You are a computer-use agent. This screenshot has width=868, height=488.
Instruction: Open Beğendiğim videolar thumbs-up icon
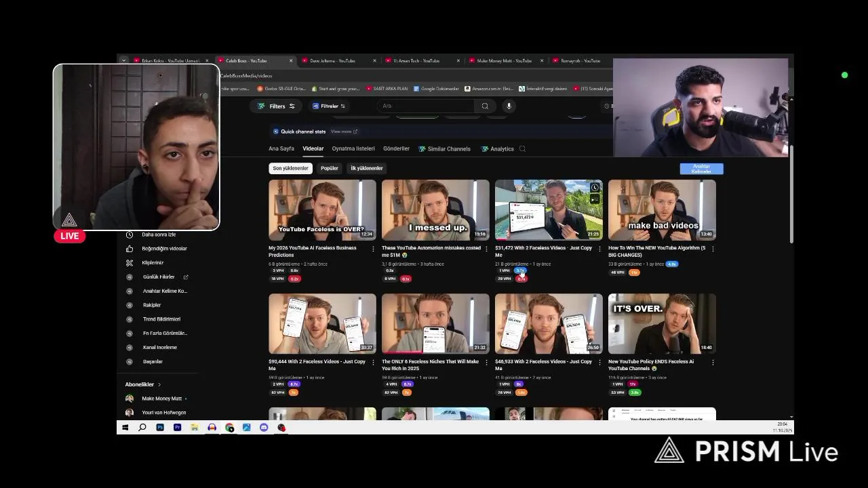[x=130, y=249]
